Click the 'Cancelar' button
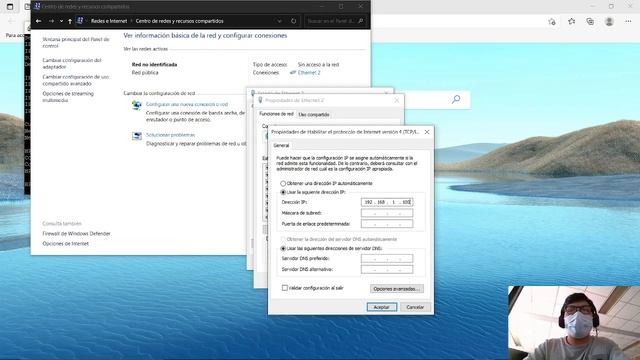Image resolution: width=640 pixels, height=360 pixels. pyautogui.click(x=415, y=307)
